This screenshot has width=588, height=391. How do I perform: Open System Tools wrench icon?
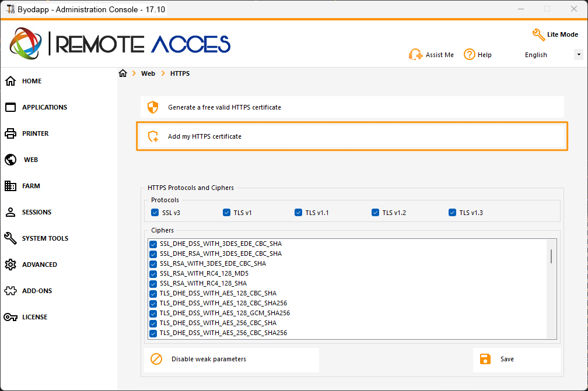point(10,238)
